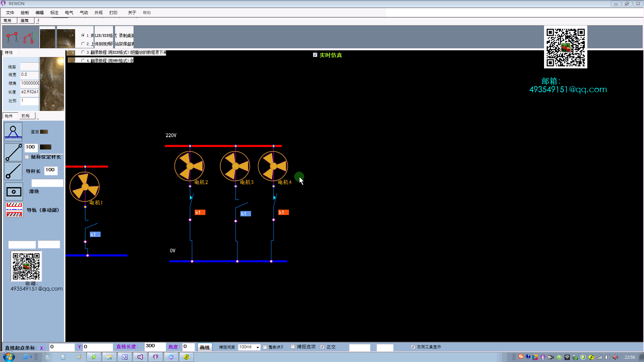Click the X start coordinate field
Image resolution: width=644 pixels, height=362 pixels.
coord(62,347)
